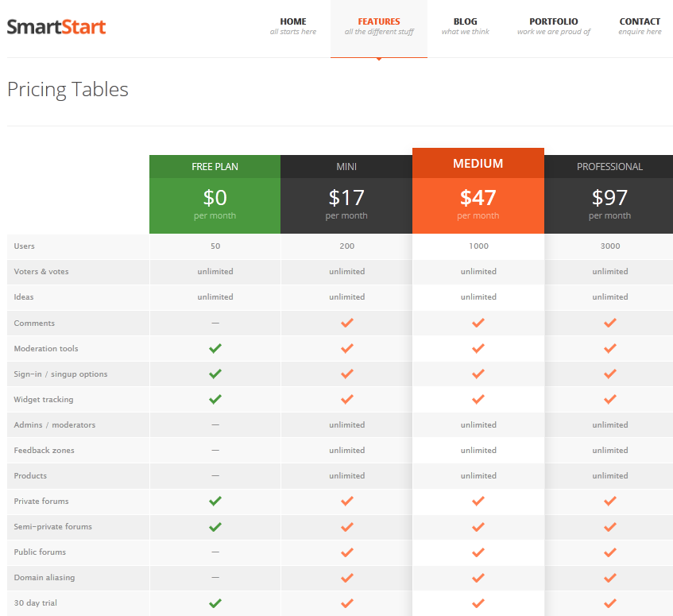Click the Users row label
The image size is (673, 616).
[x=24, y=246]
